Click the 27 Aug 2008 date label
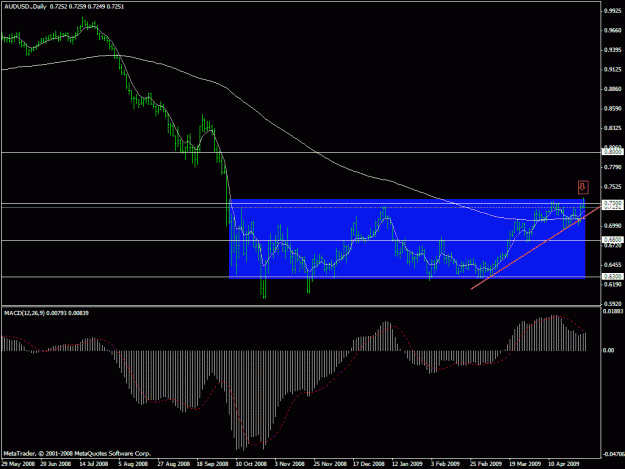625x469 pixels. click(x=173, y=464)
